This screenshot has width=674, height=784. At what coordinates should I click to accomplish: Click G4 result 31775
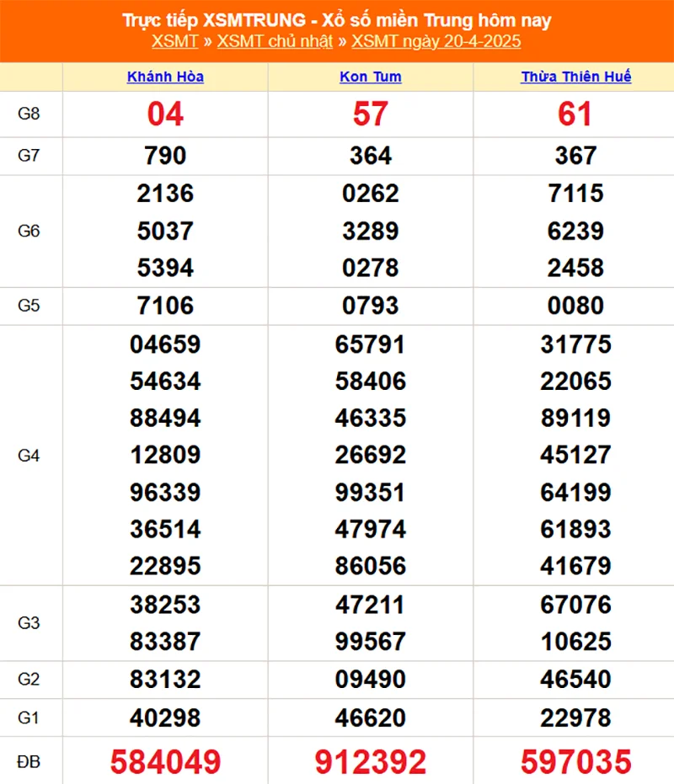point(575,344)
